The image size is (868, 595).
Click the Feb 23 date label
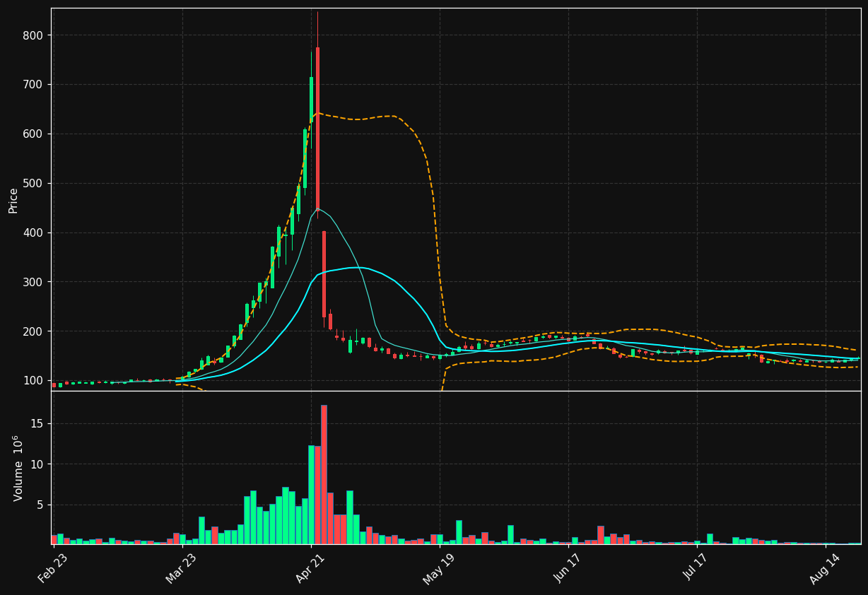[x=52, y=568]
